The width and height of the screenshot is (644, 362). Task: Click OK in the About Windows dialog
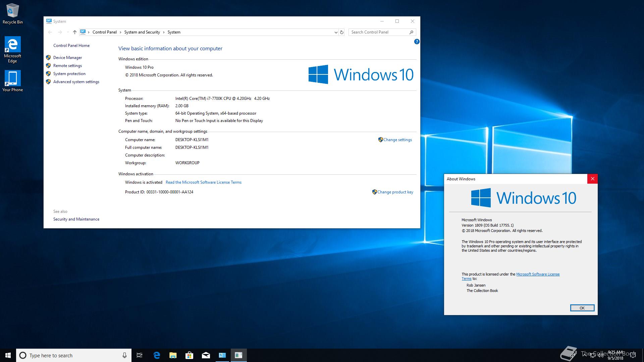pos(582,308)
